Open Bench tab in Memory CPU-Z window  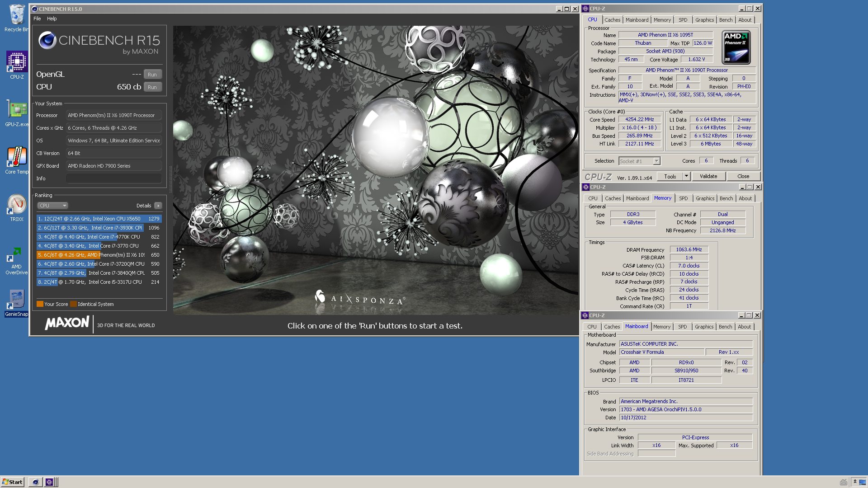click(726, 198)
